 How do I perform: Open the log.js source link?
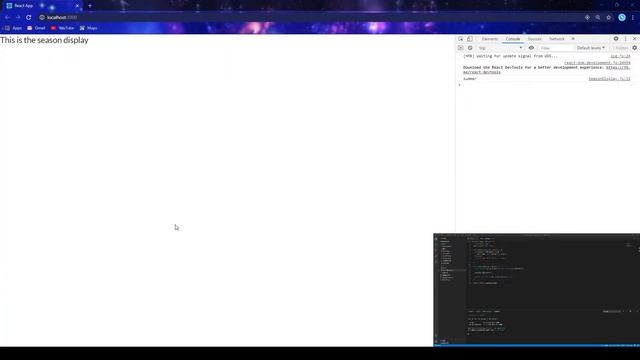620,56
